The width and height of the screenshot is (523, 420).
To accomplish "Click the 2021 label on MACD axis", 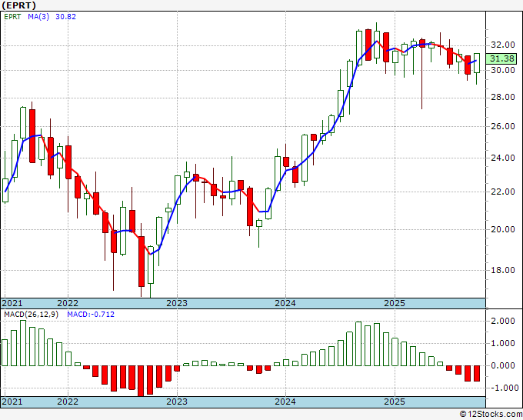I will [12, 402].
